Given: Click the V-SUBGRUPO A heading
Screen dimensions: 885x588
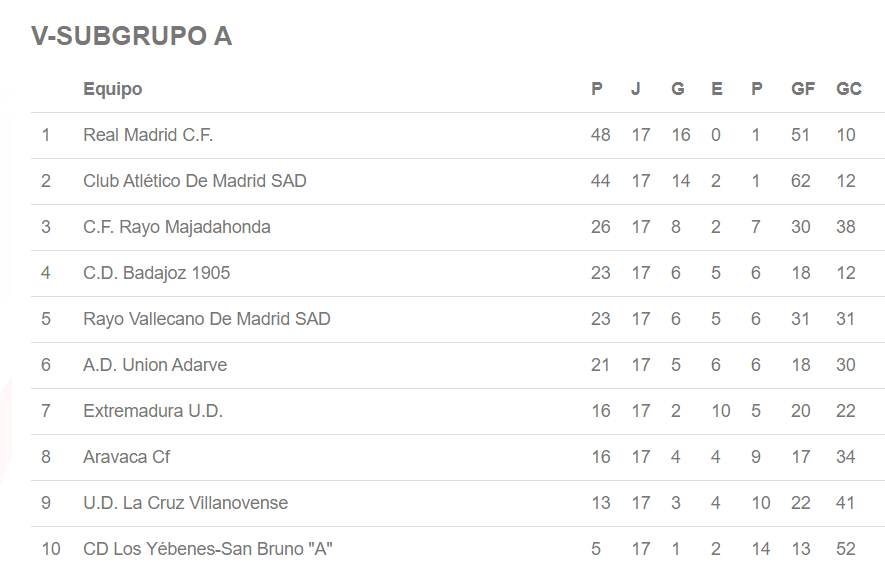Looking at the screenshot, I should pyautogui.click(x=132, y=36).
